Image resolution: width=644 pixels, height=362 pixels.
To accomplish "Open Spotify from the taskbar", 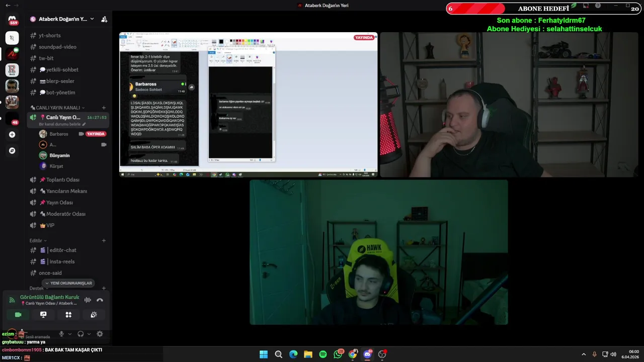I will coord(323,354).
